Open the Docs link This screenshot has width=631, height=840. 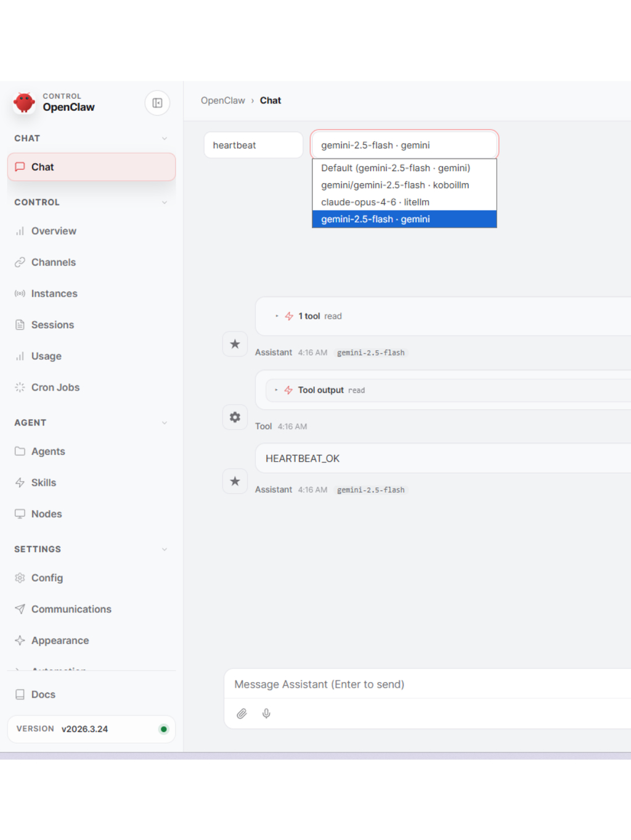[x=91, y=694]
